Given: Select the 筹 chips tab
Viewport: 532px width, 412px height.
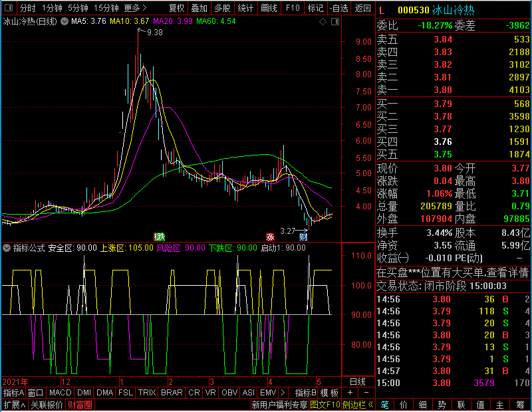Looking at the screenshot, I should [x=520, y=405].
